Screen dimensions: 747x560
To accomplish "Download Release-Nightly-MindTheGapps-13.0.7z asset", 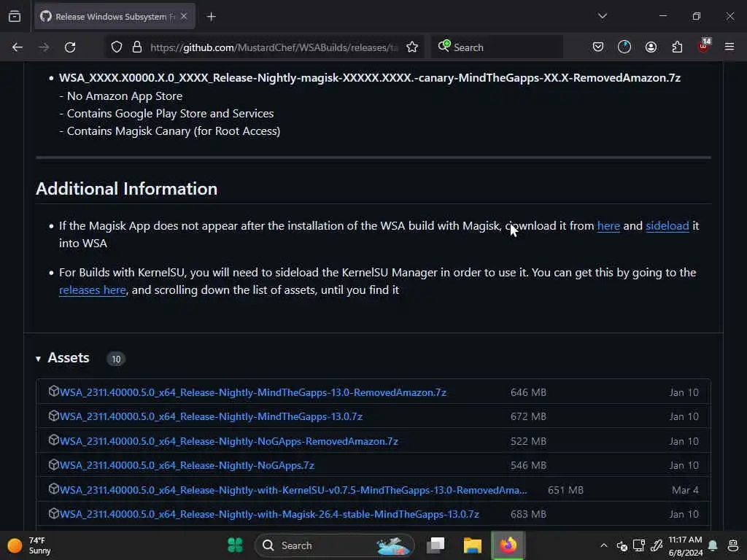I will (211, 416).
